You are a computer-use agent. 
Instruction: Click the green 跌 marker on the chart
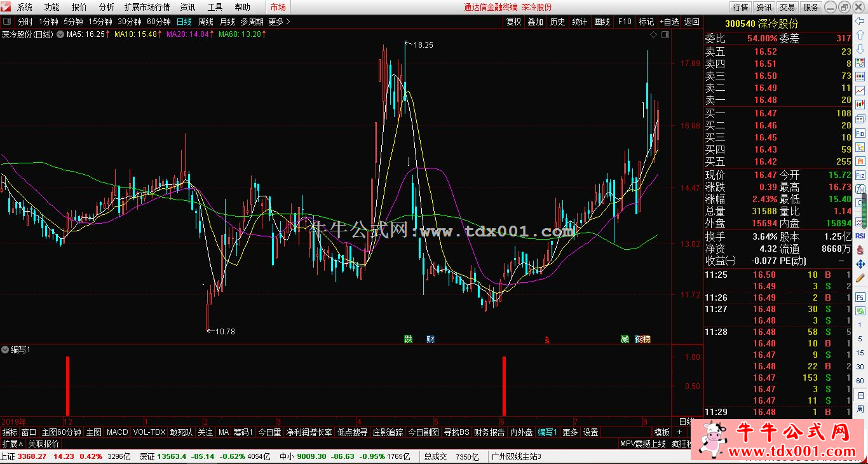click(409, 339)
